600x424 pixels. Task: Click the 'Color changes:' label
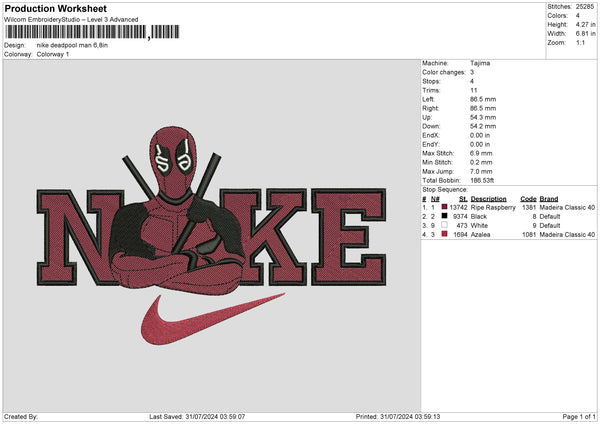point(444,72)
